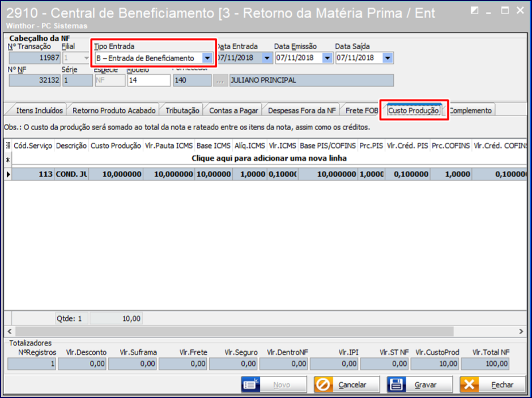This screenshot has width=532, height=398.
Task: Click the Modelo input field with 14
Action: [x=149, y=81]
